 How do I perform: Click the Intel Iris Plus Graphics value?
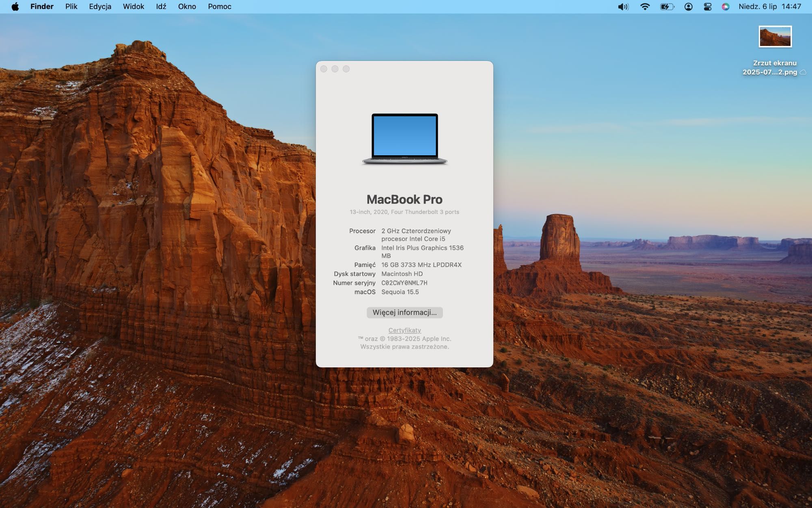pos(422,252)
